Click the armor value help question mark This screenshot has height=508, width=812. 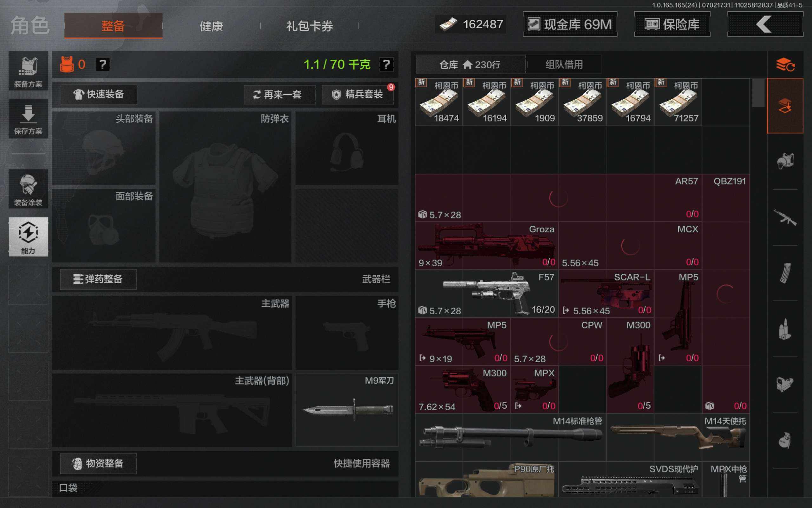point(103,64)
